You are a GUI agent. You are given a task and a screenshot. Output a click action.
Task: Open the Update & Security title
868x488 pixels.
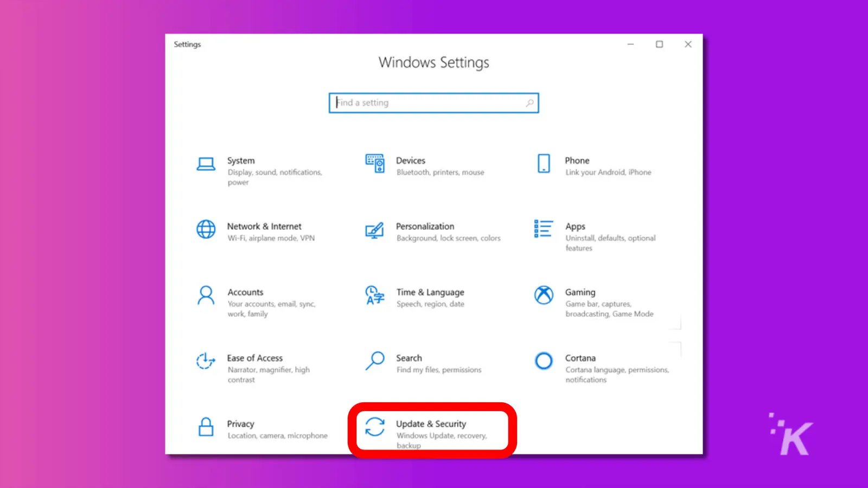pyautogui.click(x=431, y=424)
